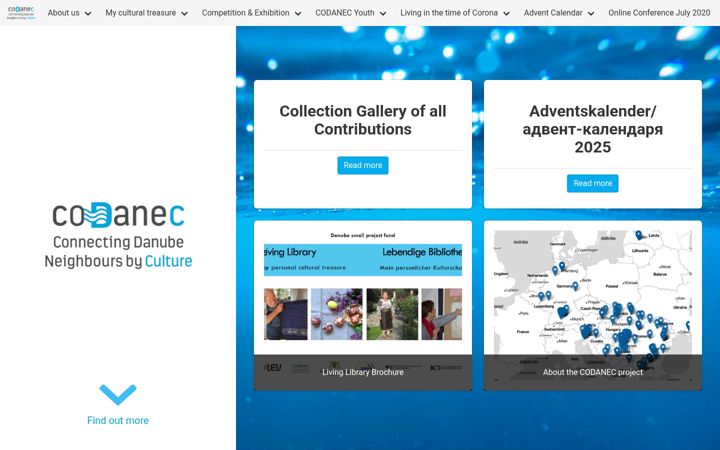This screenshot has width=720, height=450.
Task: Click the woman in garden brochure photo
Action: (x=392, y=314)
